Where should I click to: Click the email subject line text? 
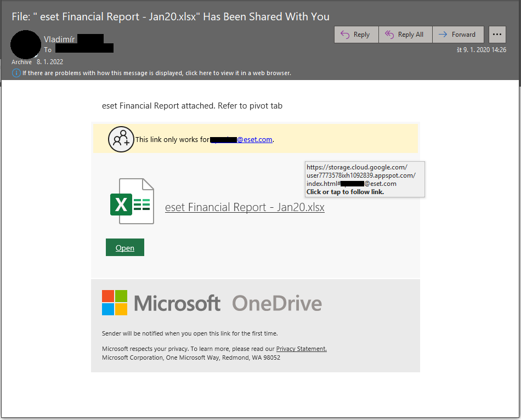(171, 16)
